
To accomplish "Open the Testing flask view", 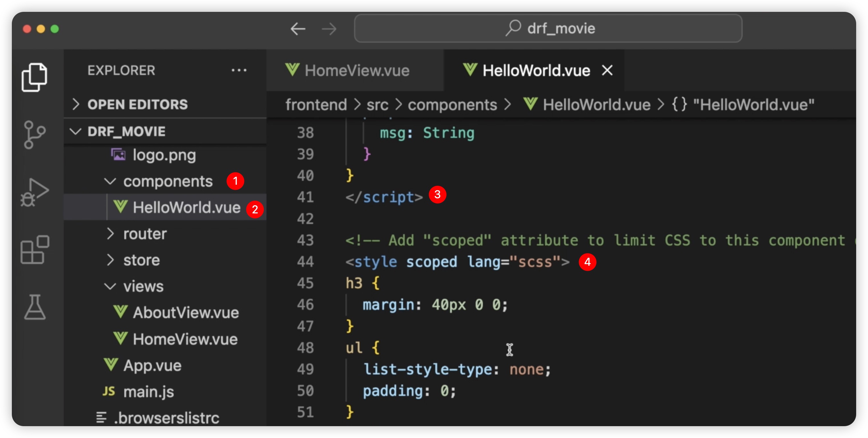I will (x=34, y=307).
